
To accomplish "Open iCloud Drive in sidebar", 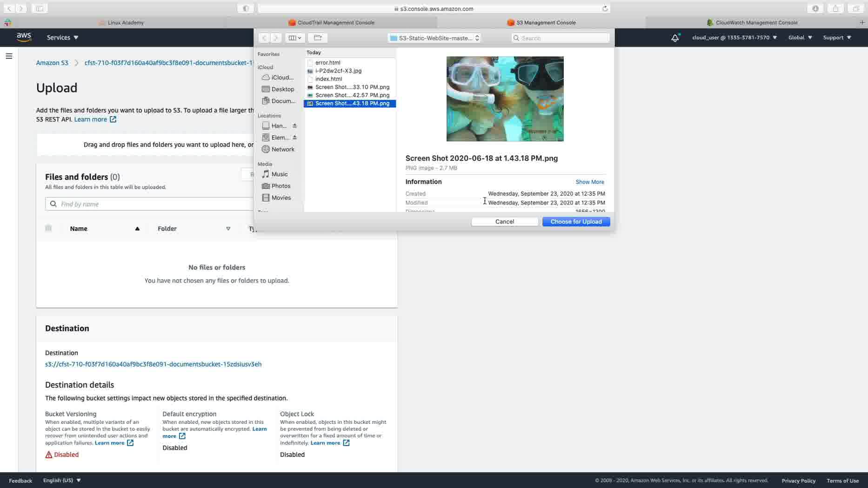I will pos(278,78).
